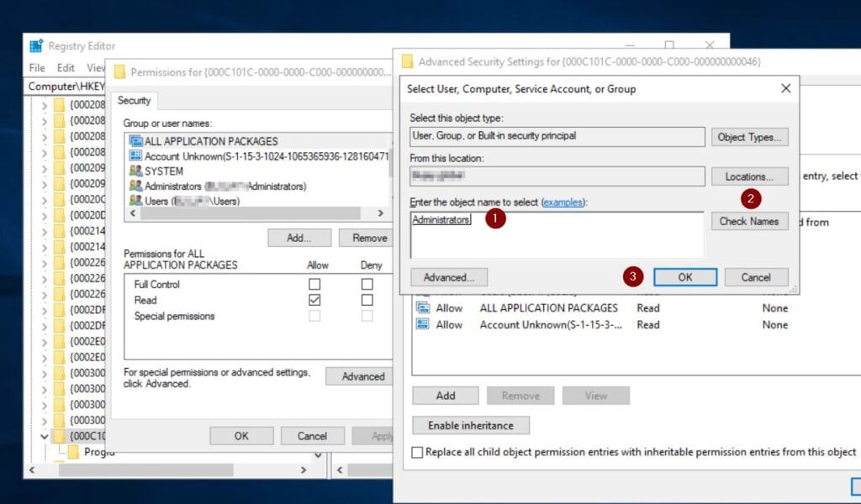Expand the first {0002DF registry key

(45, 310)
